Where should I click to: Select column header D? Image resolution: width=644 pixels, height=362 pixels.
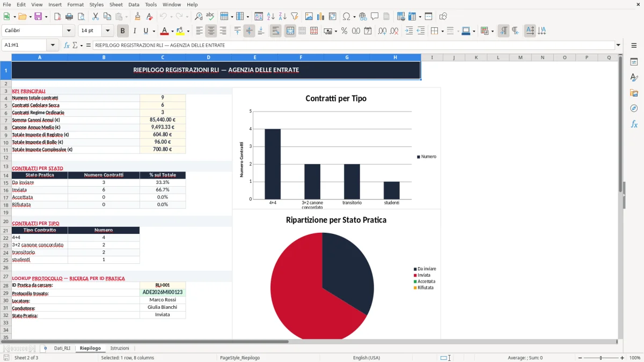point(209,57)
